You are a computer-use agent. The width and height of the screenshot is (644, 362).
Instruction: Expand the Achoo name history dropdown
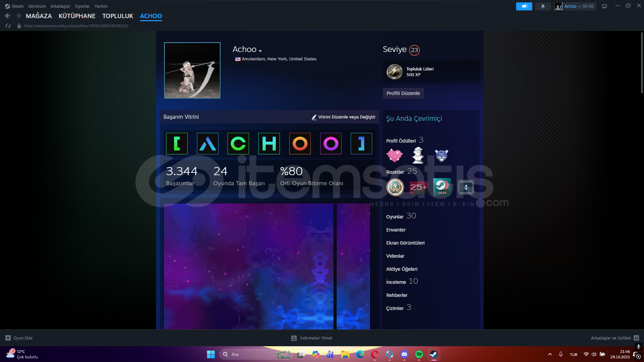coord(260,51)
